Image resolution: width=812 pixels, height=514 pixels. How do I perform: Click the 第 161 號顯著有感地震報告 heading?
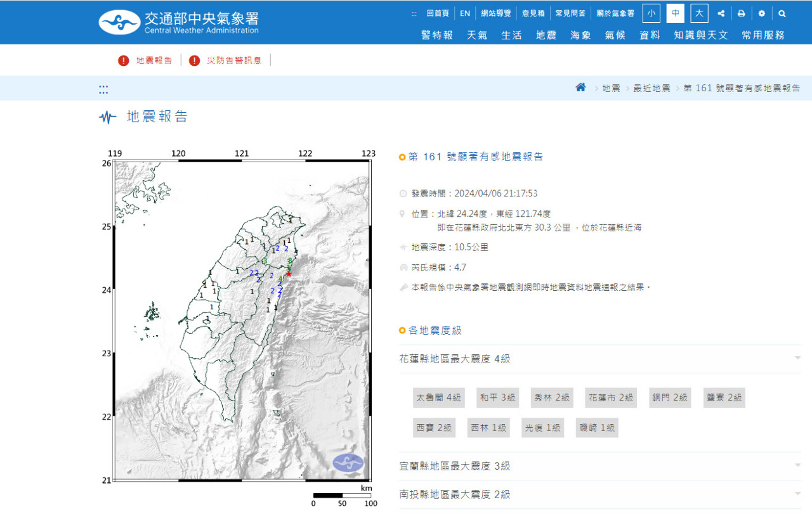tap(476, 157)
